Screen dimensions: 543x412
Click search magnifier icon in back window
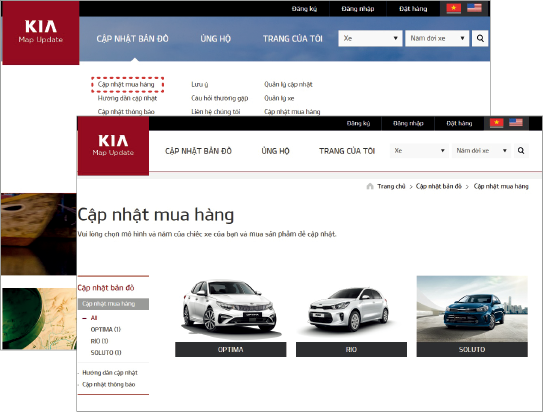tap(480, 38)
